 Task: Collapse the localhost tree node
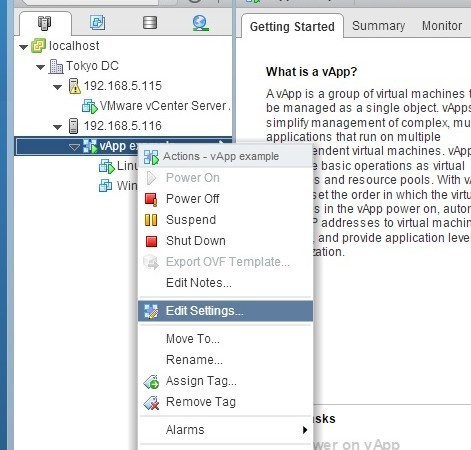click(x=23, y=47)
